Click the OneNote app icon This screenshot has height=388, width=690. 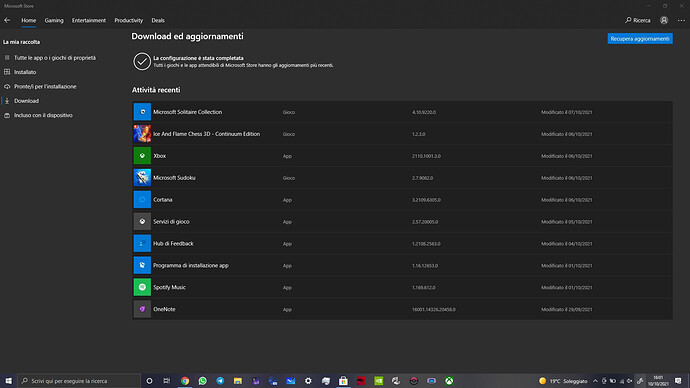click(x=142, y=309)
